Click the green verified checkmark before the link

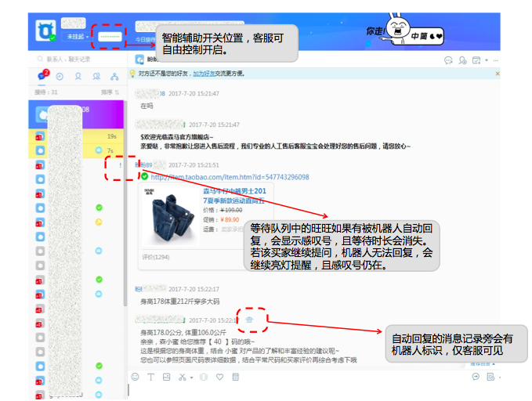click(x=144, y=176)
